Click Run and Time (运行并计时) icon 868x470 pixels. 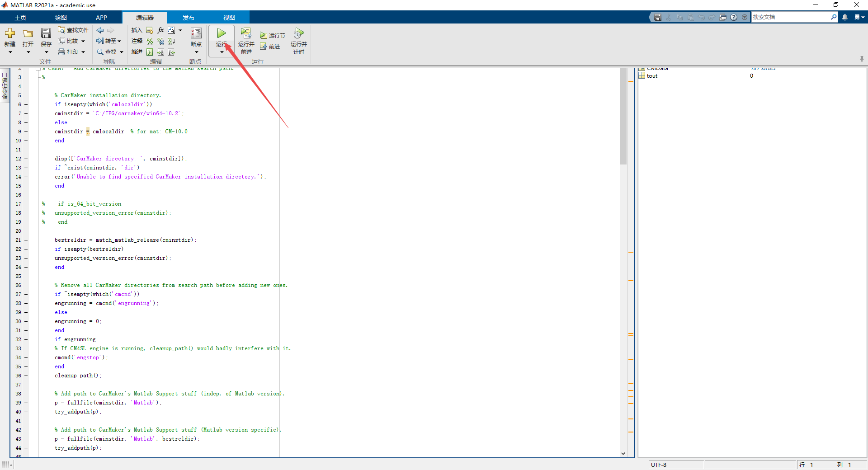(x=299, y=33)
